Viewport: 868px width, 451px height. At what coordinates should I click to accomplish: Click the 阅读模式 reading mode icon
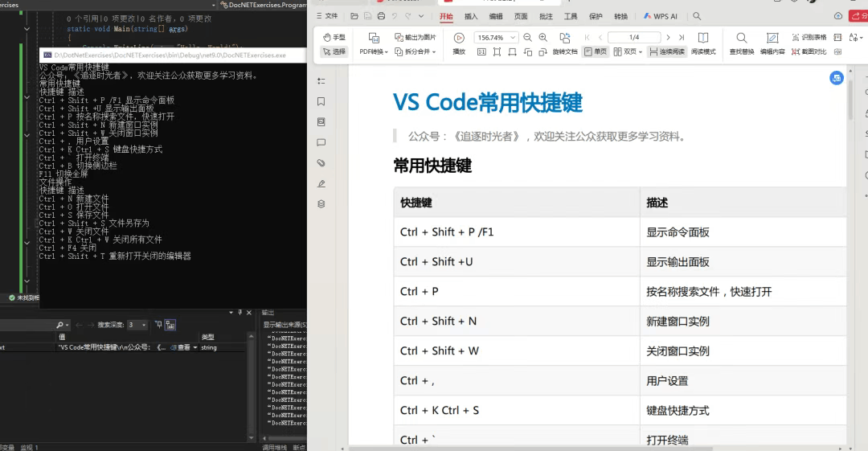click(x=703, y=38)
